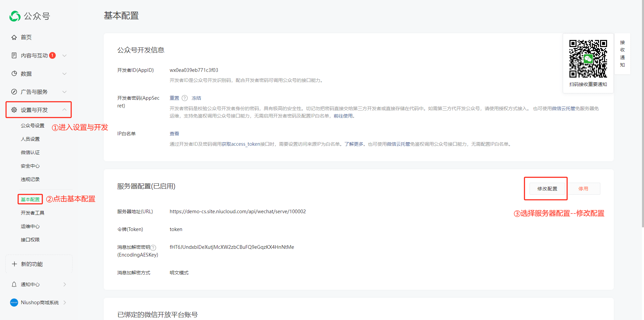Image resolution: width=644 pixels, height=320 pixels.
Task: Click the QR code for notifications
Action: [x=588, y=59]
